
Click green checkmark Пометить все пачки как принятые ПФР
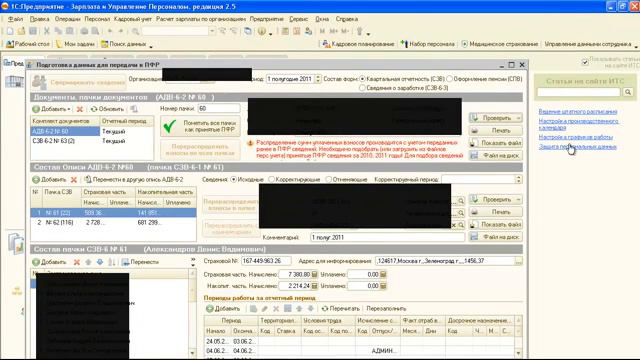tap(200, 126)
